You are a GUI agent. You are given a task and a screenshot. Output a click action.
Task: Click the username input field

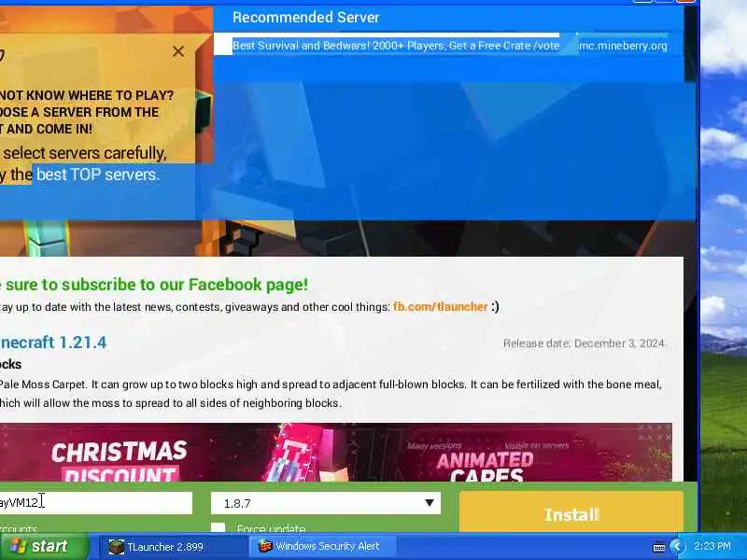(95, 503)
